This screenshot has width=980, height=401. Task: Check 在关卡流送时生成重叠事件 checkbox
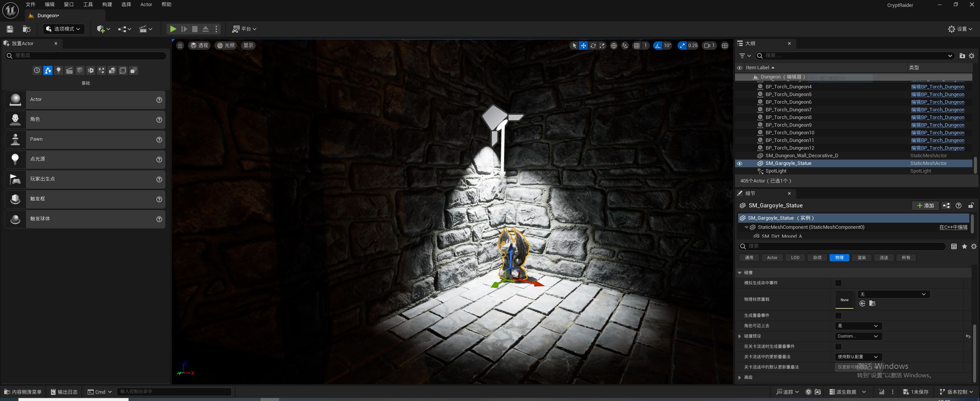tap(838, 347)
